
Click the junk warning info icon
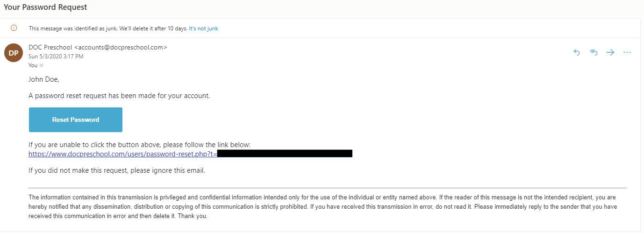[x=14, y=28]
